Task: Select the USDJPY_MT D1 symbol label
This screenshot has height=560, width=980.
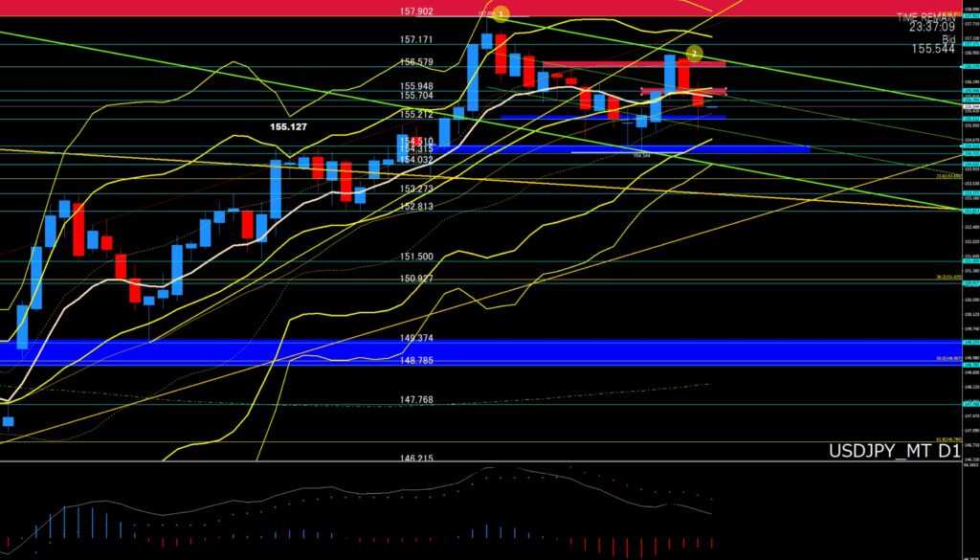Action: click(x=893, y=452)
